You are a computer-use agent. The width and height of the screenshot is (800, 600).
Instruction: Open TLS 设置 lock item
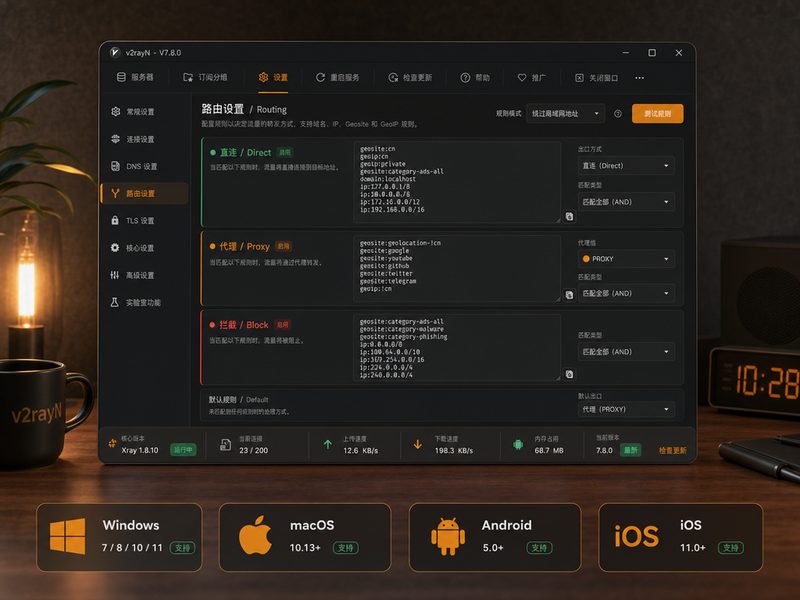coord(144,220)
